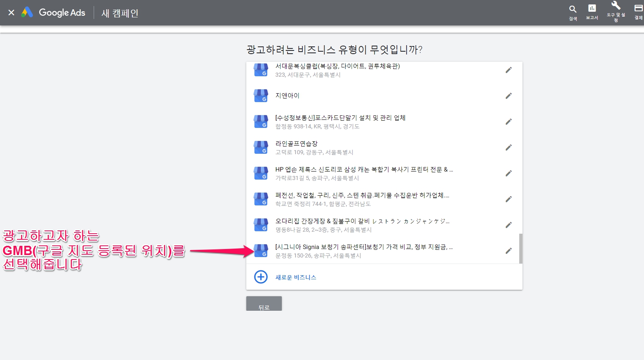The height and width of the screenshot is (360, 644).
Task: Select the 라인골프연습장 business name
Action: pyautogui.click(x=296, y=143)
